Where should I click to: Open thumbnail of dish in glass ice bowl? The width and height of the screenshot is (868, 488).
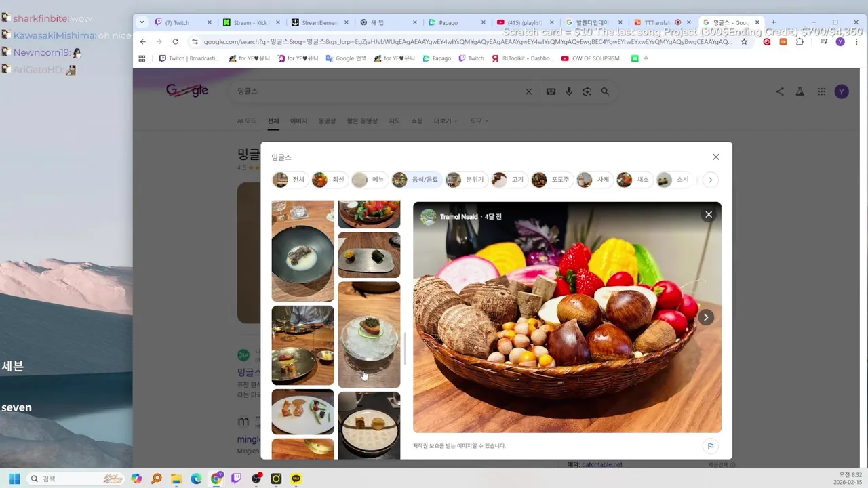pyautogui.click(x=369, y=335)
